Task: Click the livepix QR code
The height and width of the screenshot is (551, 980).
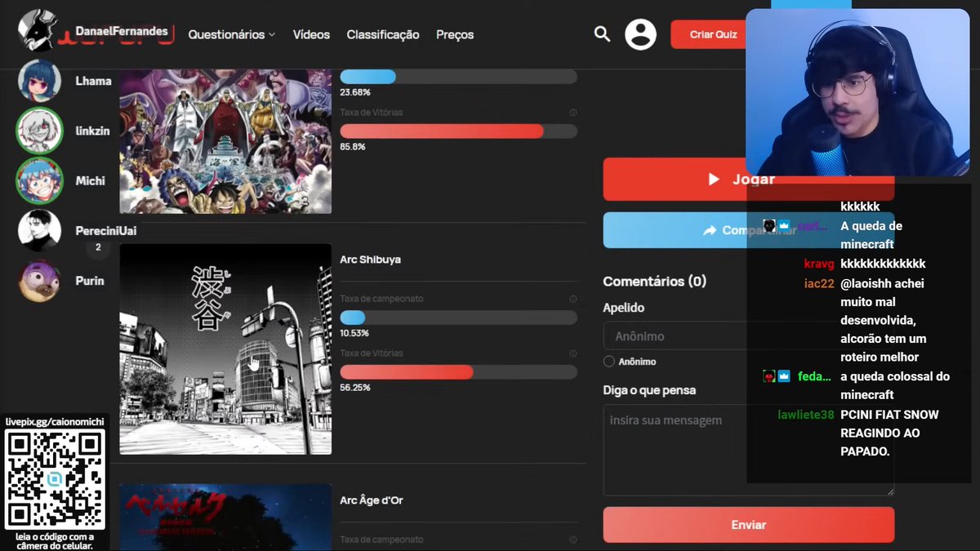Action: pos(55,479)
